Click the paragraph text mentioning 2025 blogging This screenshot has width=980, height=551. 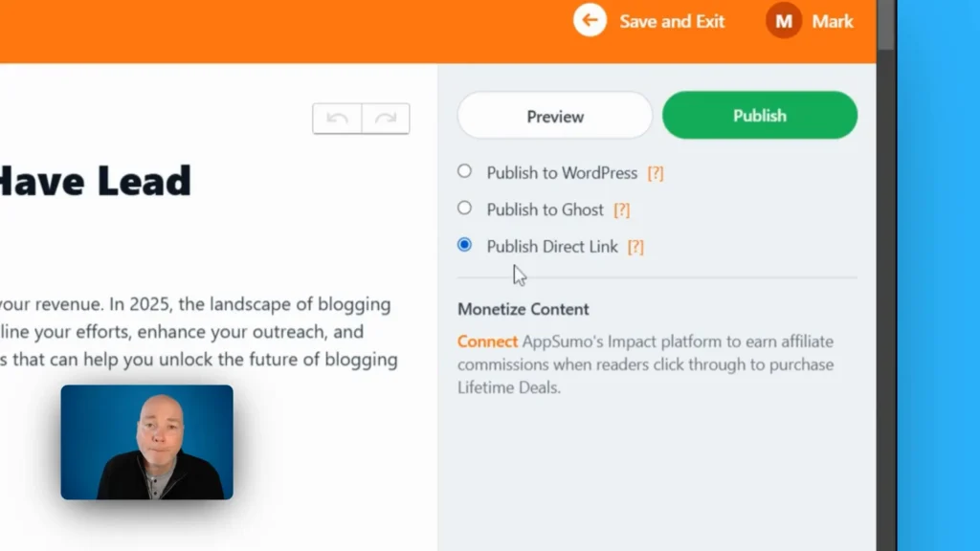pyautogui.click(x=199, y=332)
